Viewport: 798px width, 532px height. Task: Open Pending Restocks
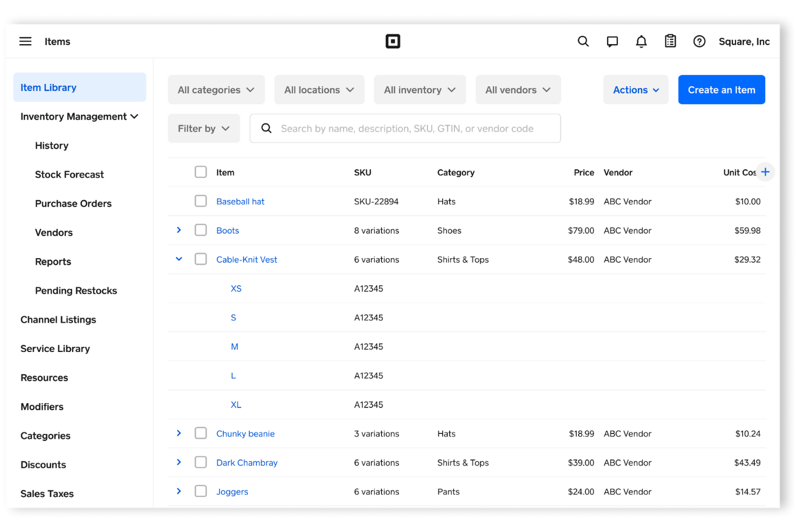[x=76, y=291]
